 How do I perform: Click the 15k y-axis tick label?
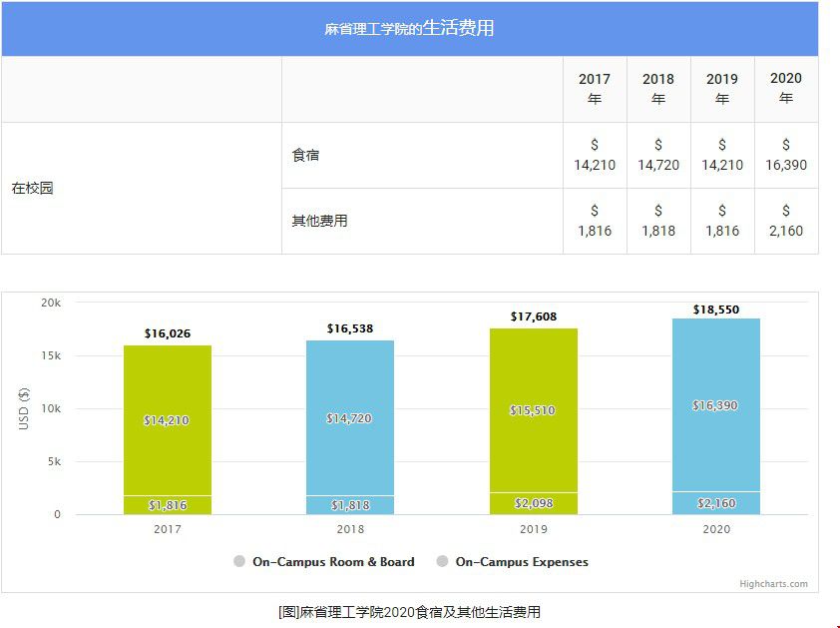tap(51, 355)
